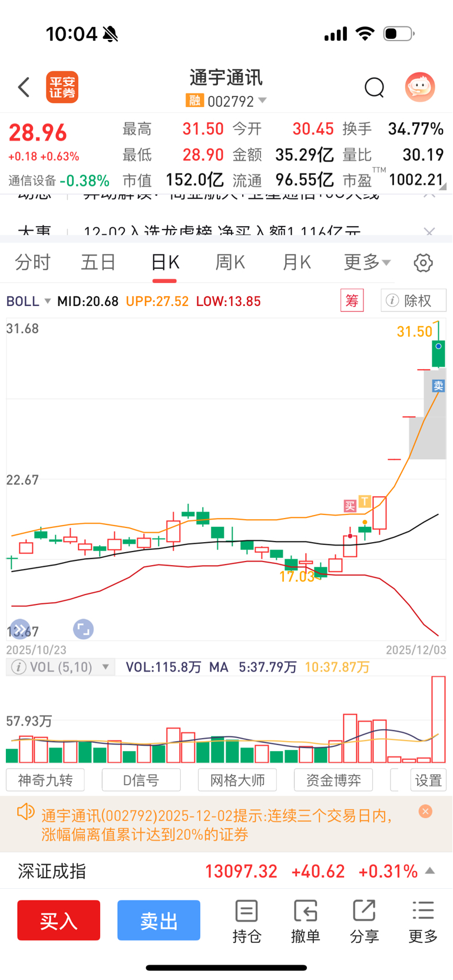The image size is (453, 980).
Task: Switch to 月K tab
Action: pos(296,262)
